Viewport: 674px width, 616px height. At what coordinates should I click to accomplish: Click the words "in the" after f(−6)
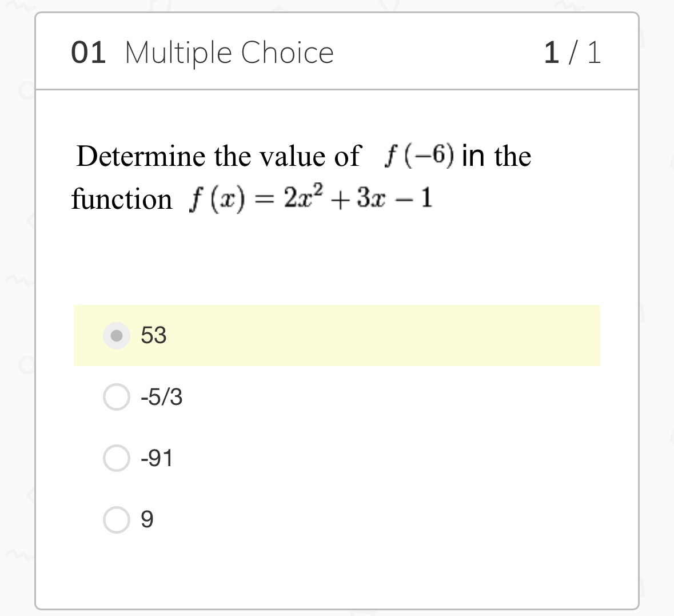[496, 156]
